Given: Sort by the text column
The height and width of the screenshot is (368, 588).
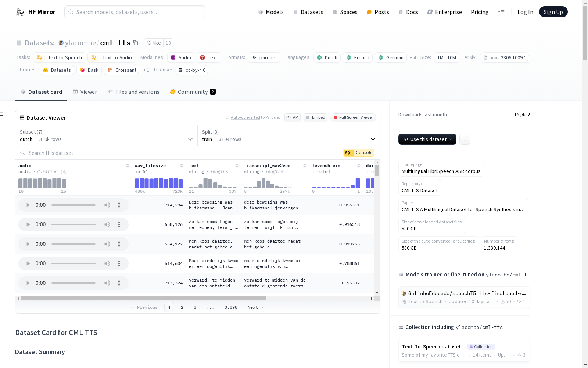Looking at the screenshot, I should click(x=237, y=166).
